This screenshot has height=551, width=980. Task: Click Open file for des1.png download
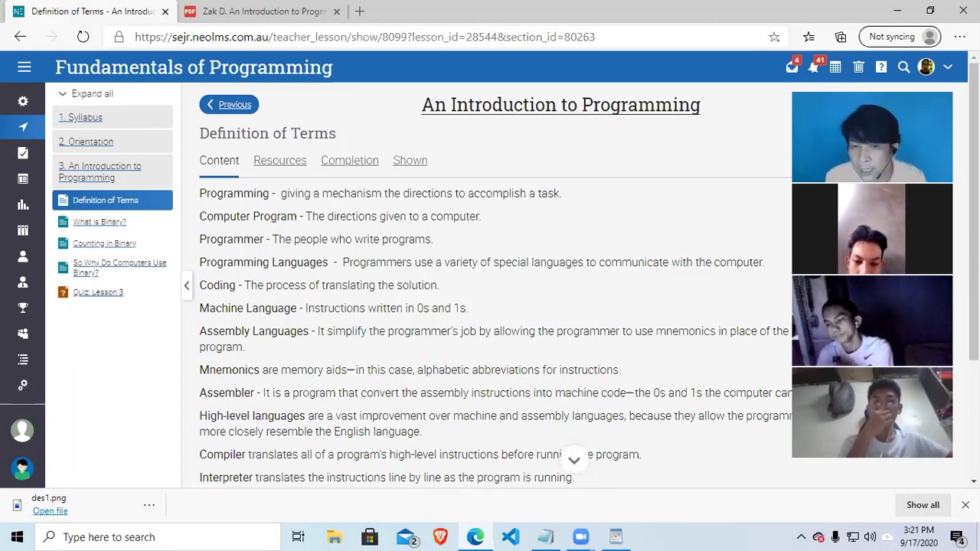(x=50, y=511)
